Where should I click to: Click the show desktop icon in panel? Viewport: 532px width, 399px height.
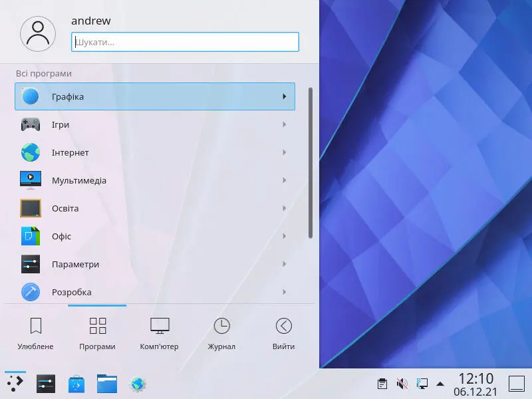(517, 384)
